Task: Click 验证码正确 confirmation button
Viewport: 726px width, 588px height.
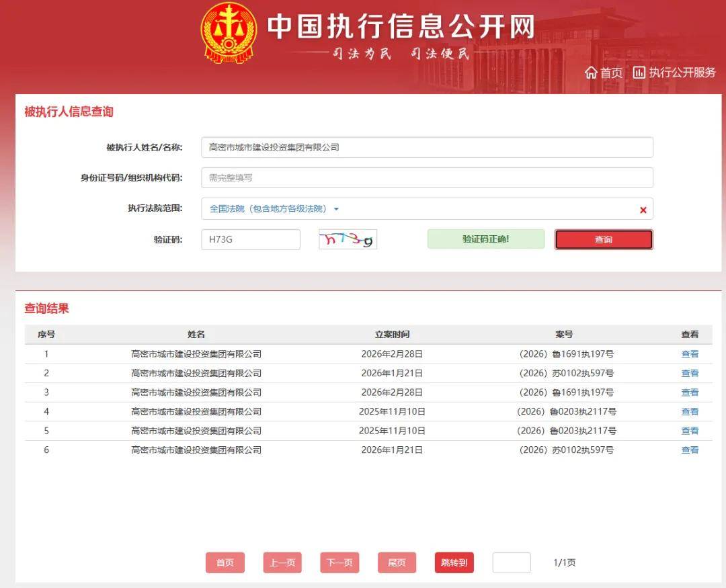Action: pyautogui.click(x=485, y=239)
